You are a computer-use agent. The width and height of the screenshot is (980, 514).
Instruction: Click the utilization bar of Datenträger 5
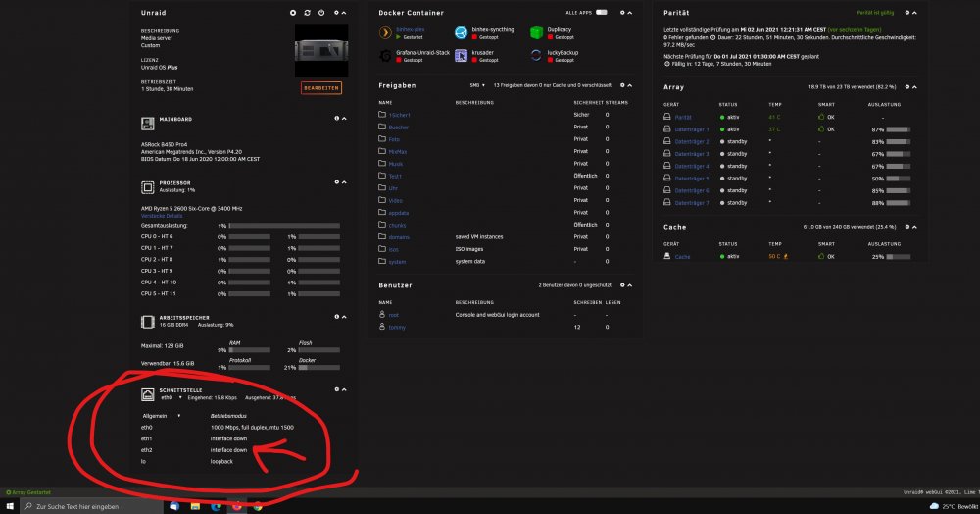pyautogui.click(x=898, y=179)
